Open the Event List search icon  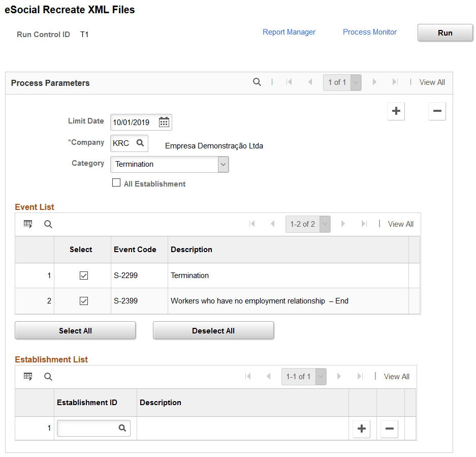pos(48,224)
